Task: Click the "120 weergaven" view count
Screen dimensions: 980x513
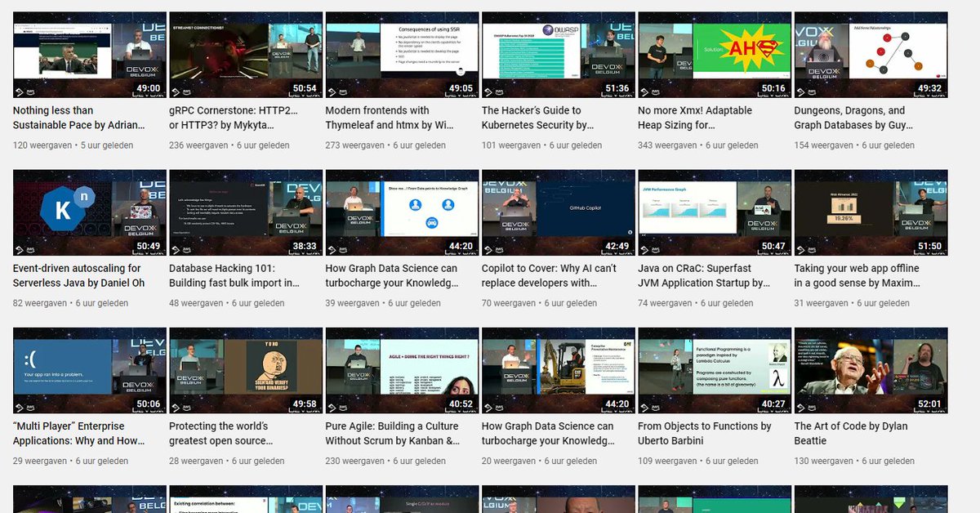Action: coord(42,145)
